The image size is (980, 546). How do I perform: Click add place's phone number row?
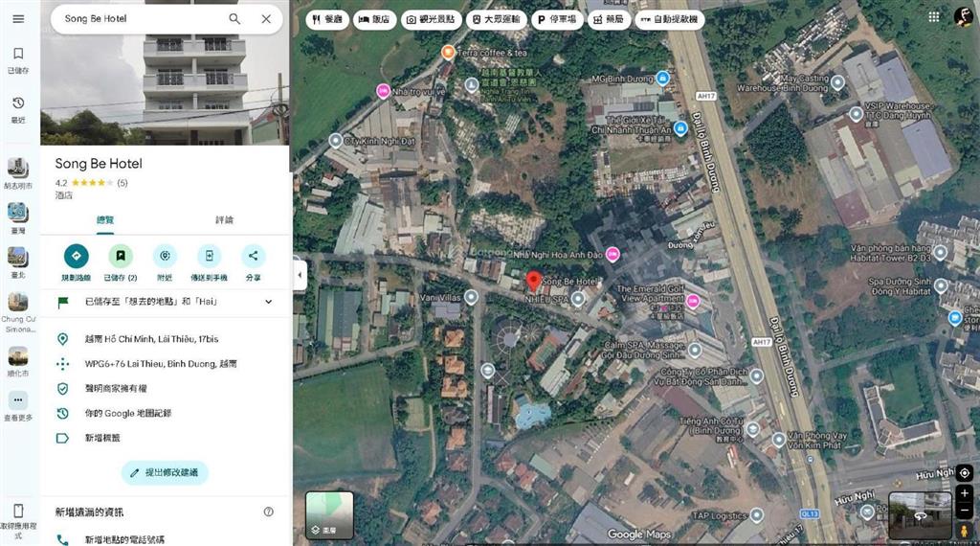click(x=166, y=539)
